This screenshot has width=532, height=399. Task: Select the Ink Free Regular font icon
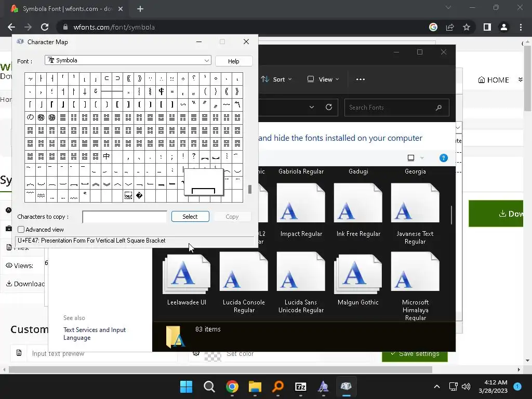[358, 203]
